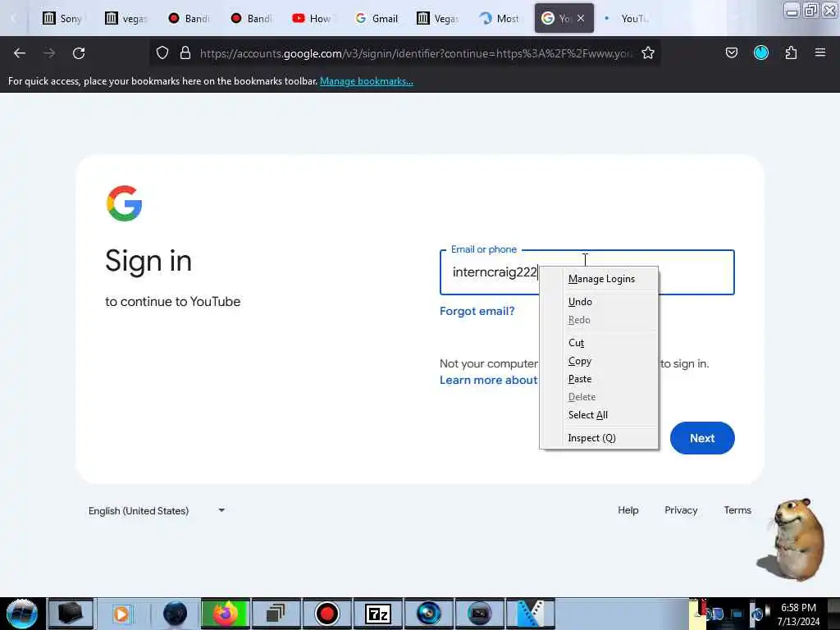Choose Inspect (Q) in the context menu
840x630 pixels.
pyautogui.click(x=600, y=438)
